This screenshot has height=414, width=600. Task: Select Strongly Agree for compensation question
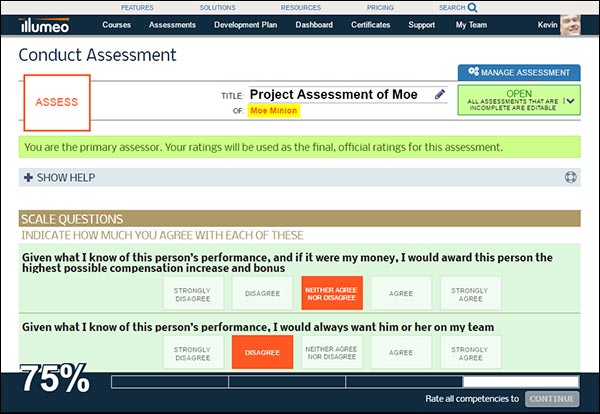pyautogui.click(x=471, y=293)
